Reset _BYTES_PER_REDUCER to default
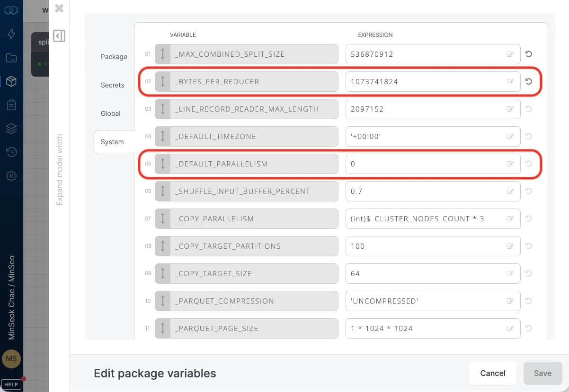The image size is (569, 392). [529, 81]
